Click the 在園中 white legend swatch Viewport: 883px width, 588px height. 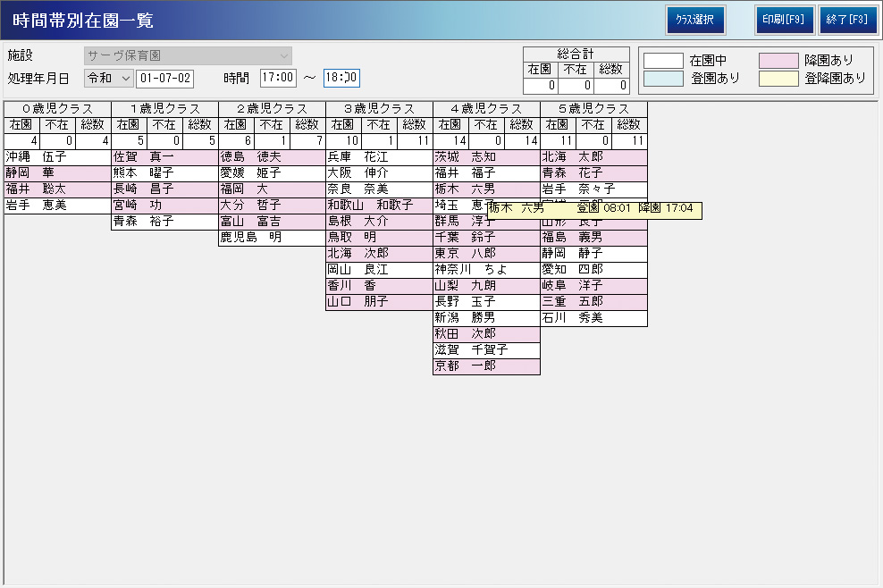click(x=663, y=60)
